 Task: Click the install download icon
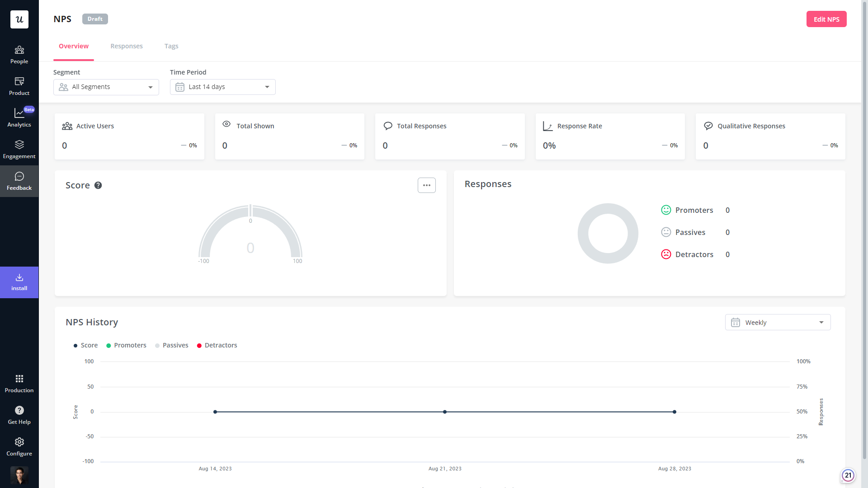[x=19, y=277]
